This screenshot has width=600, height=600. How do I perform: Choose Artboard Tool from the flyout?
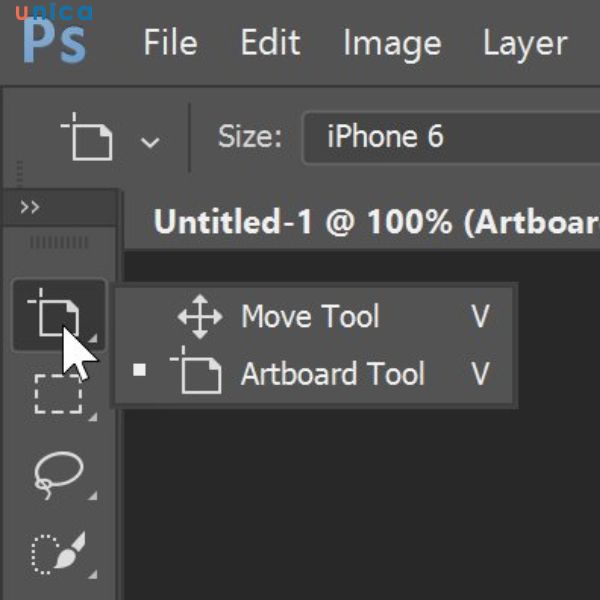coord(332,374)
